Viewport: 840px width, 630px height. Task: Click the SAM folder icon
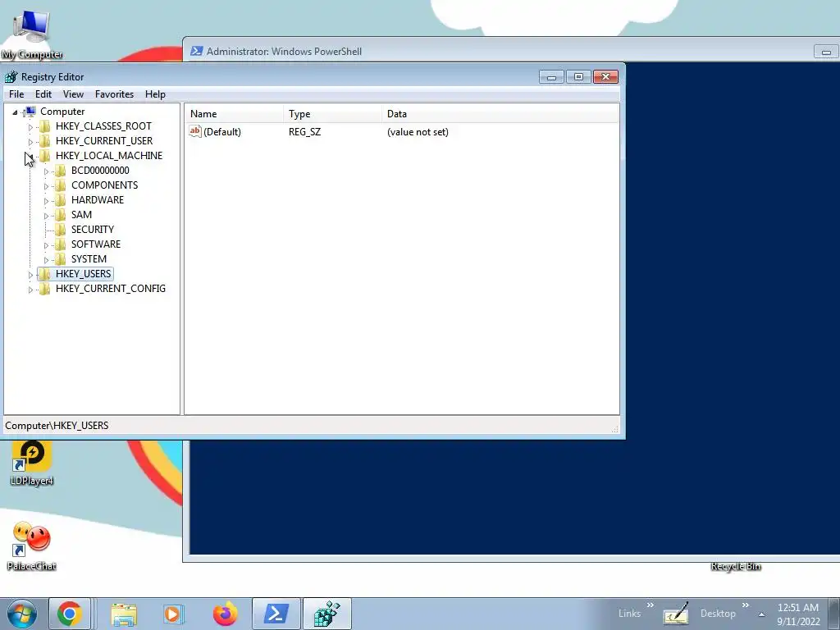[x=61, y=214]
